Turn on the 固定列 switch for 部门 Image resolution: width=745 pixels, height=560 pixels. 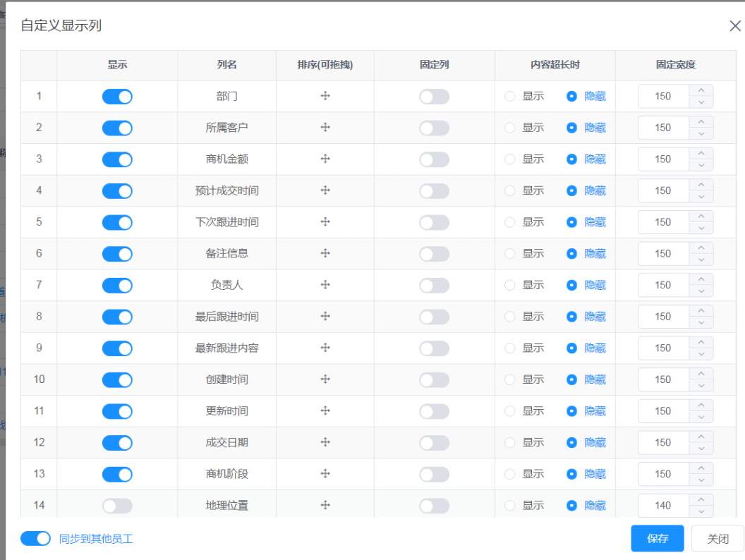pyautogui.click(x=434, y=96)
